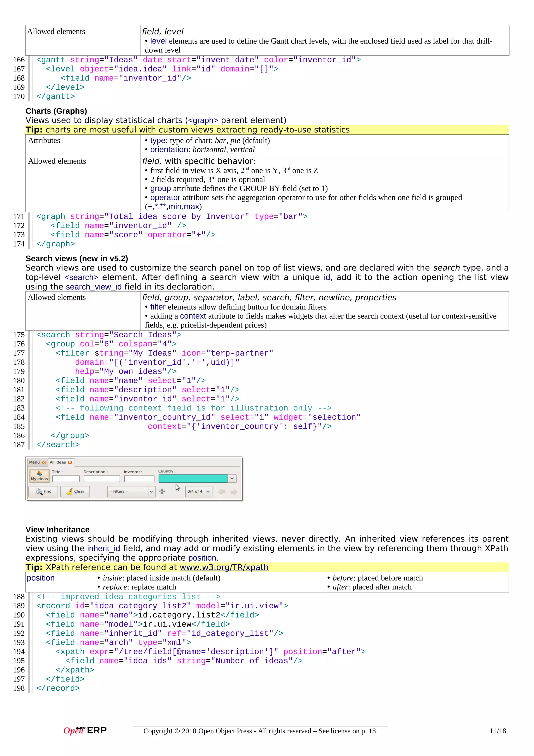Click the teal Country field
The height and width of the screenshot is (756, 534).
click(193, 478)
